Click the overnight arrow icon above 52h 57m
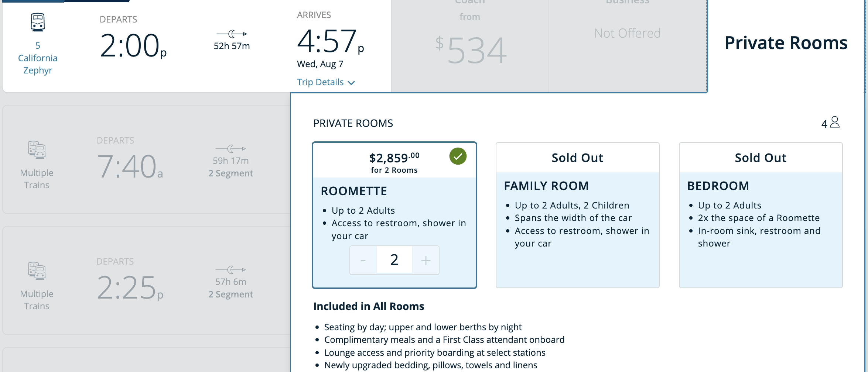 (x=232, y=34)
